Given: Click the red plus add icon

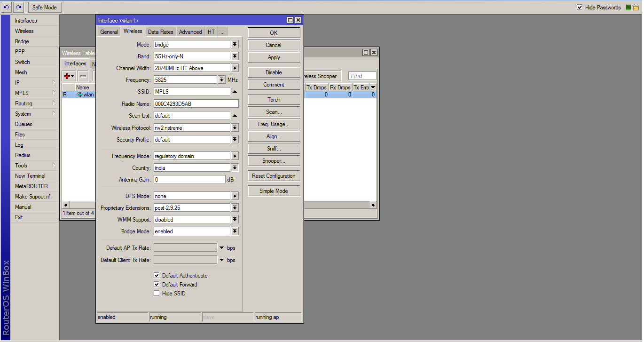Looking at the screenshot, I should point(68,76).
